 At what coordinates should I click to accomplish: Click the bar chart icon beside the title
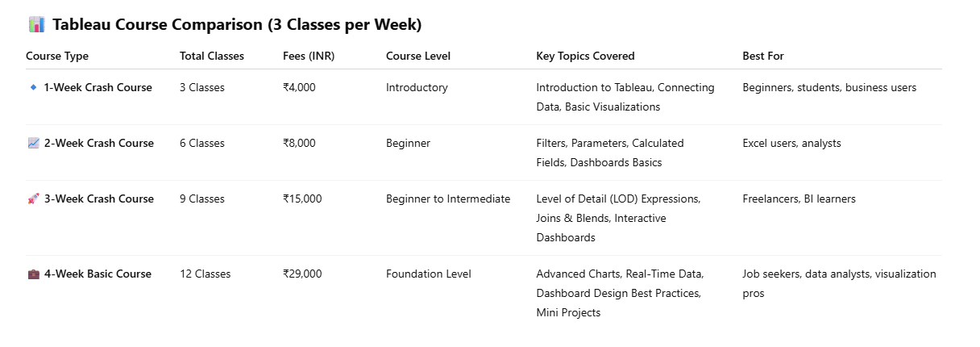pos(36,25)
